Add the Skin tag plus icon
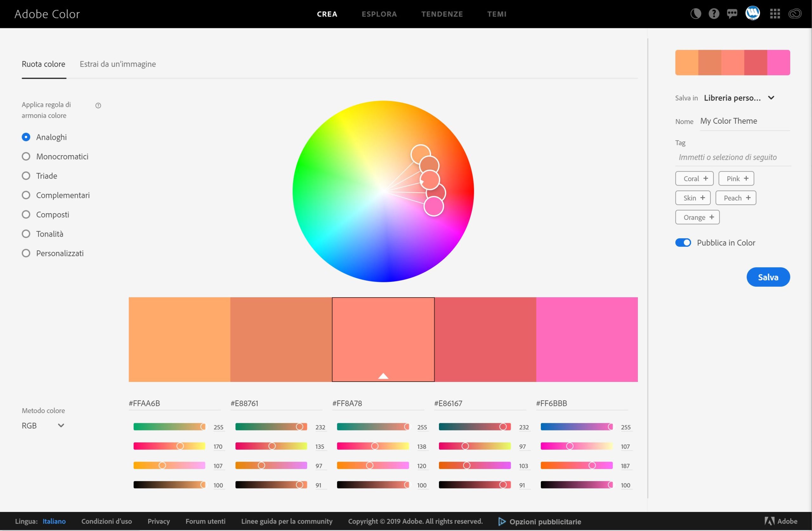This screenshot has height=531, width=812. (703, 198)
